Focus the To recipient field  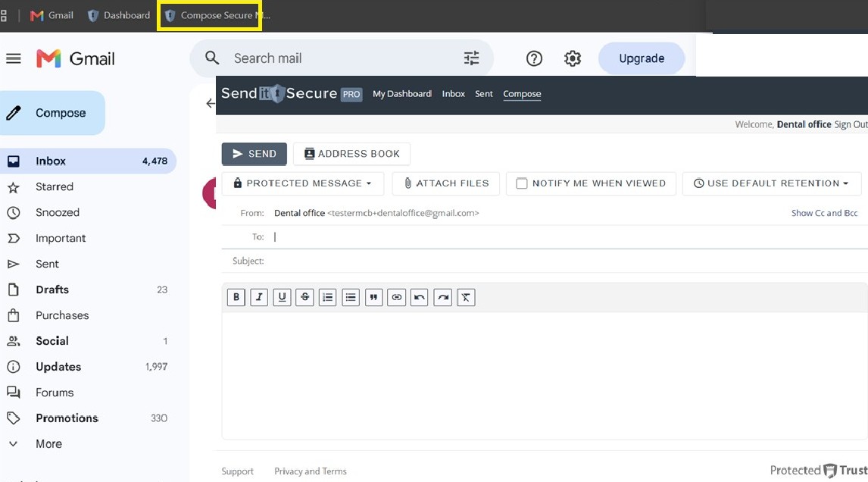click(570, 236)
